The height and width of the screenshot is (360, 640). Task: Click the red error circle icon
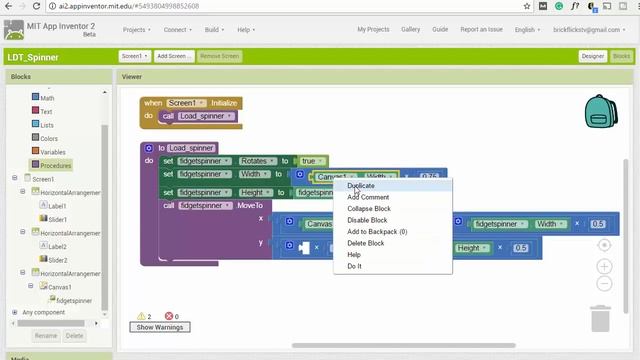[x=169, y=316]
